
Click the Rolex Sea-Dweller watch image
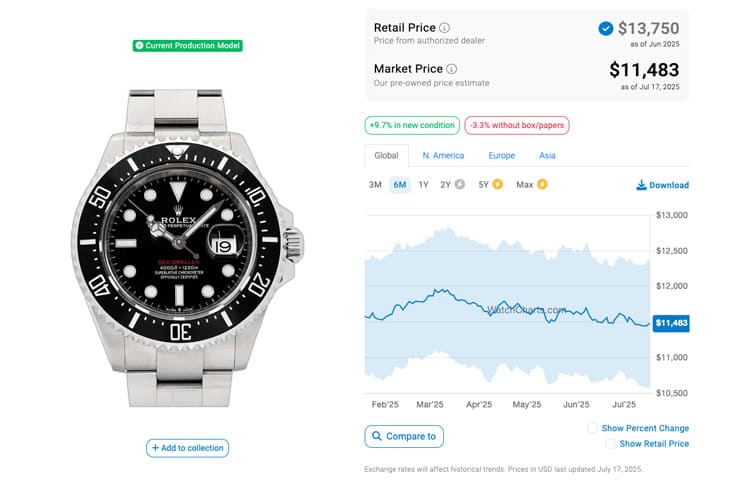pos(188,248)
